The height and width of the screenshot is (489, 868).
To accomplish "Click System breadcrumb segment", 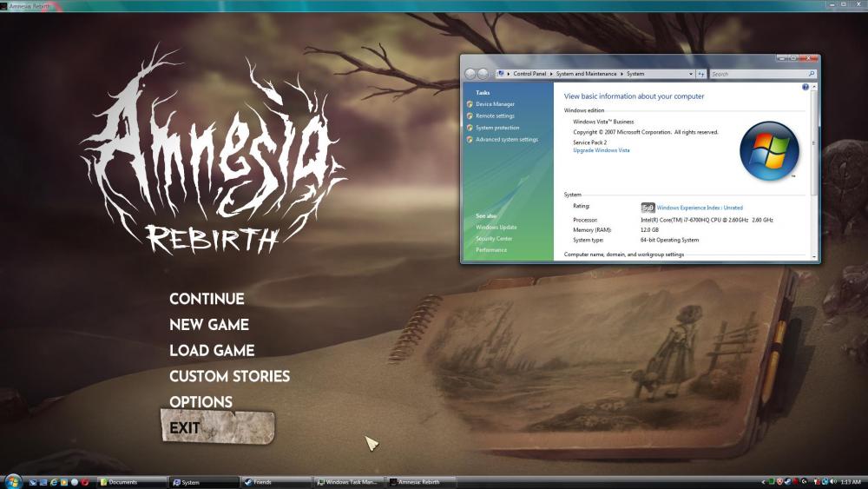I will click(635, 74).
